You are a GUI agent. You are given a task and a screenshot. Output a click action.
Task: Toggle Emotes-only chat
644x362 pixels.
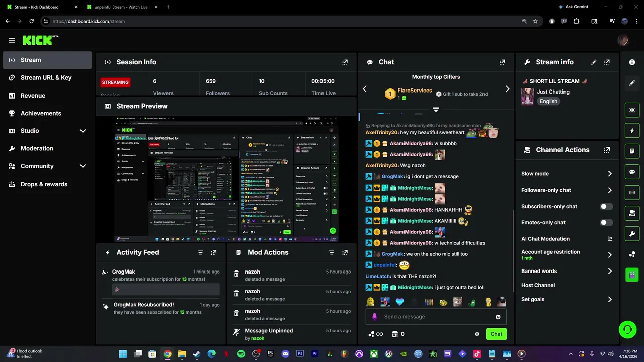point(606,222)
